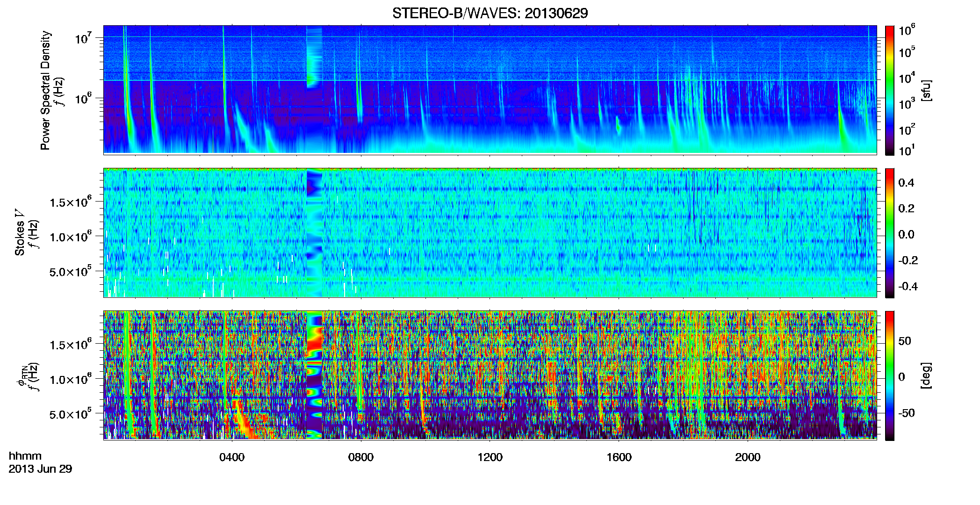Click the 1200 time tick label
This screenshot has width=980, height=505.
point(490,457)
